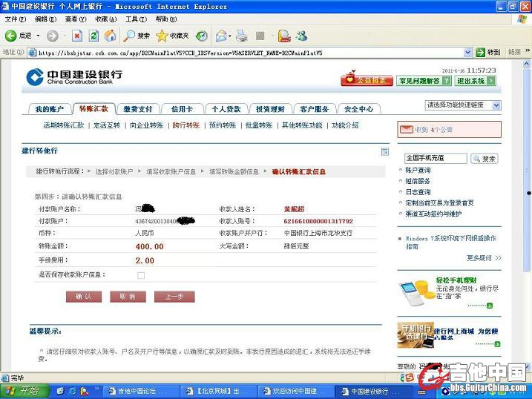Click the 上一步 previous step button
This screenshot has width=532, height=399.
coord(174,297)
